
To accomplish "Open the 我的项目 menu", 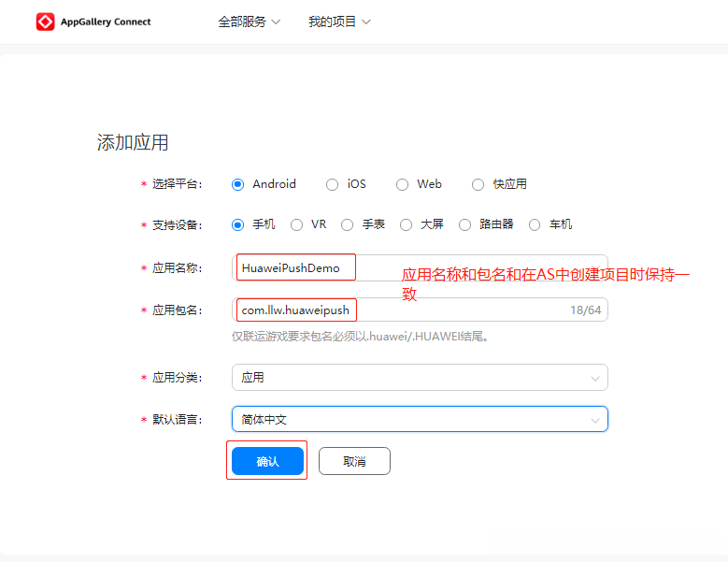I will coord(339,22).
